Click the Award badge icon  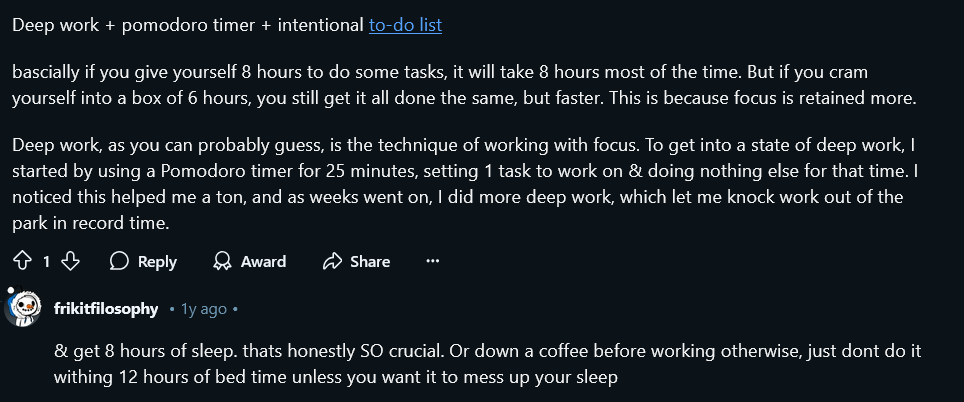[x=223, y=261]
